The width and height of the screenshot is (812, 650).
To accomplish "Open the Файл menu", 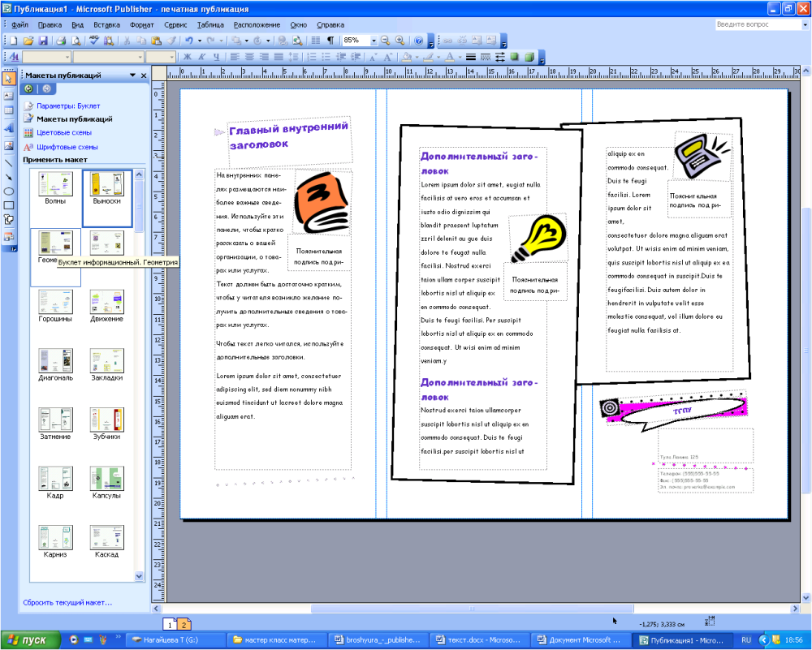I will click(x=19, y=25).
